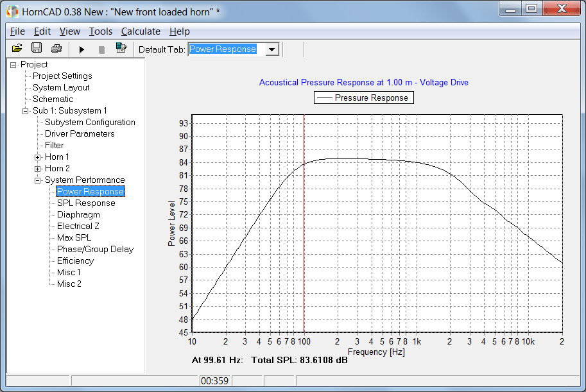
Task: Select Electrical Z in the tree
Action: pyautogui.click(x=78, y=226)
